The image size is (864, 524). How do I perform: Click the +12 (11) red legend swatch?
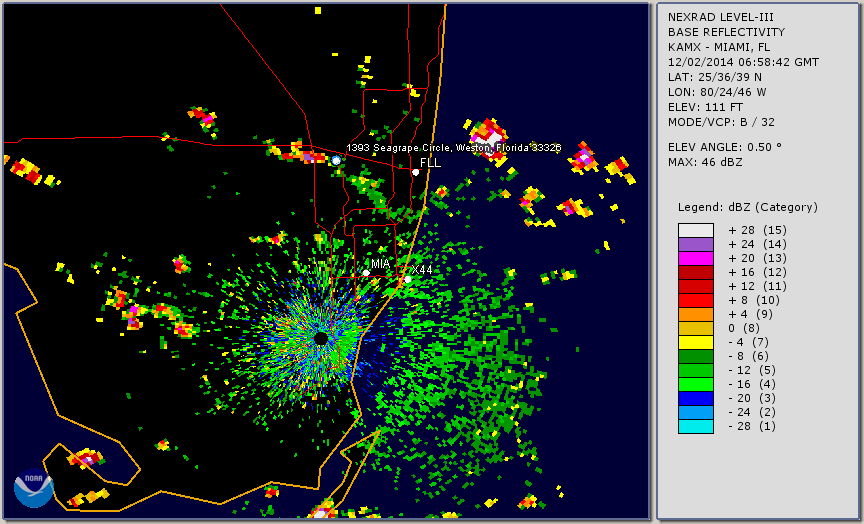coord(696,287)
